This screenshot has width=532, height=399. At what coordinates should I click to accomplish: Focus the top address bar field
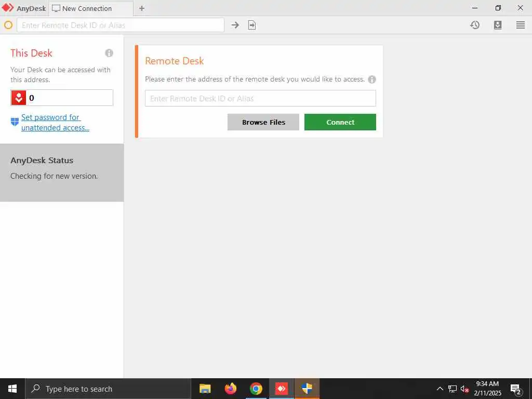(121, 25)
